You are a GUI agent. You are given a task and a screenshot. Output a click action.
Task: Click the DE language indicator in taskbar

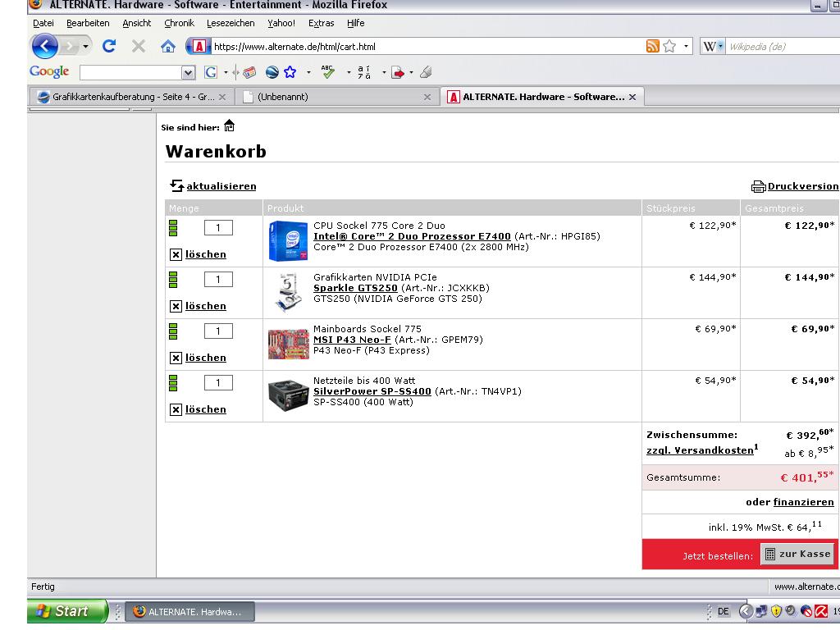tap(724, 611)
